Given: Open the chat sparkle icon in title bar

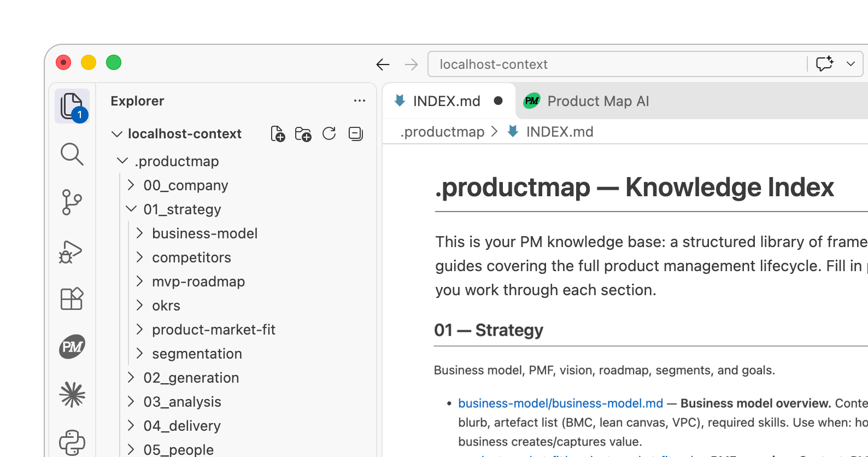Looking at the screenshot, I should coord(825,64).
